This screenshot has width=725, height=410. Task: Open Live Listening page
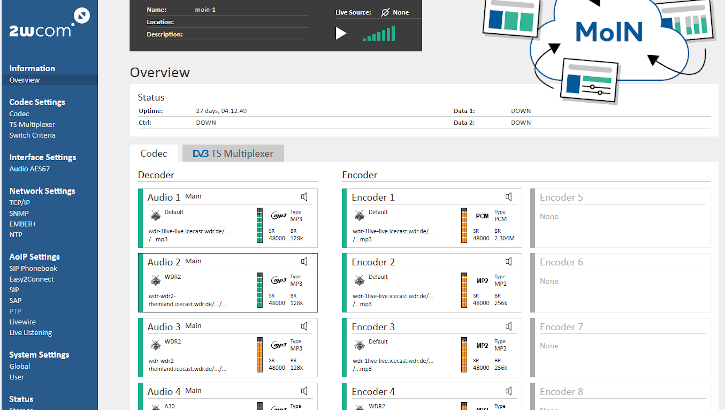click(31, 332)
